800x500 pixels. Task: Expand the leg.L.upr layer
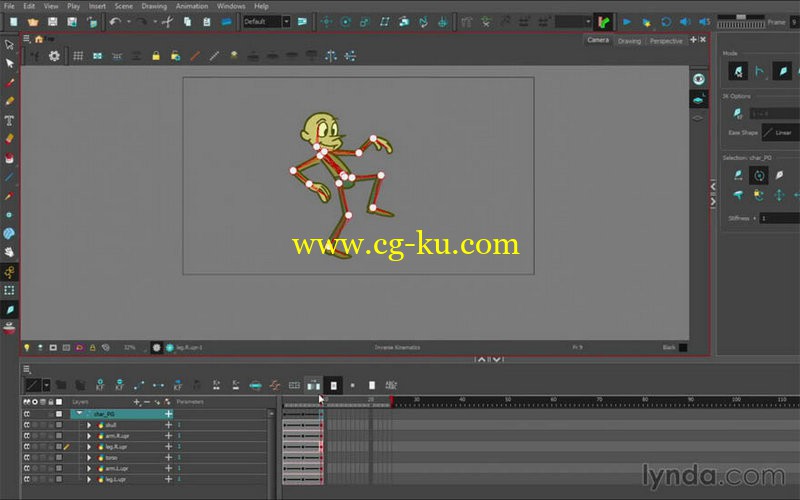pyautogui.click(x=89, y=480)
